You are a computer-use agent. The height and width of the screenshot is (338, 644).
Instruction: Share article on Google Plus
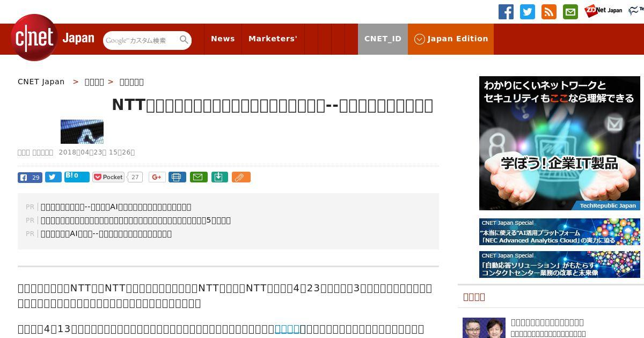coord(157,178)
